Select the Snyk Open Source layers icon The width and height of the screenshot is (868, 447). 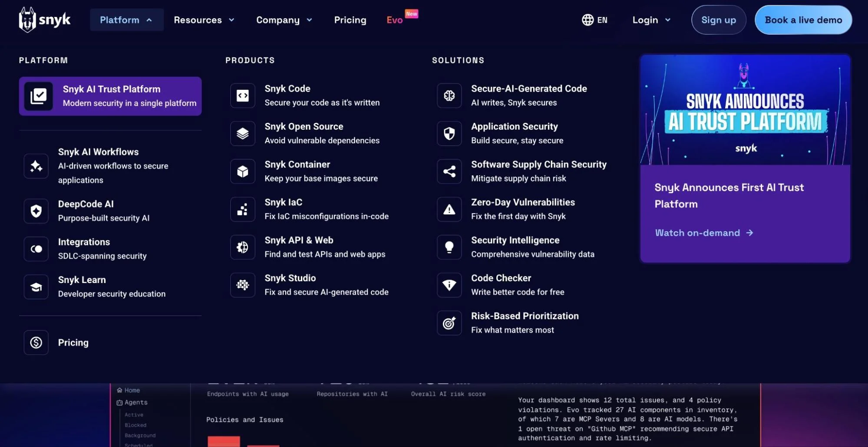click(242, 134)
